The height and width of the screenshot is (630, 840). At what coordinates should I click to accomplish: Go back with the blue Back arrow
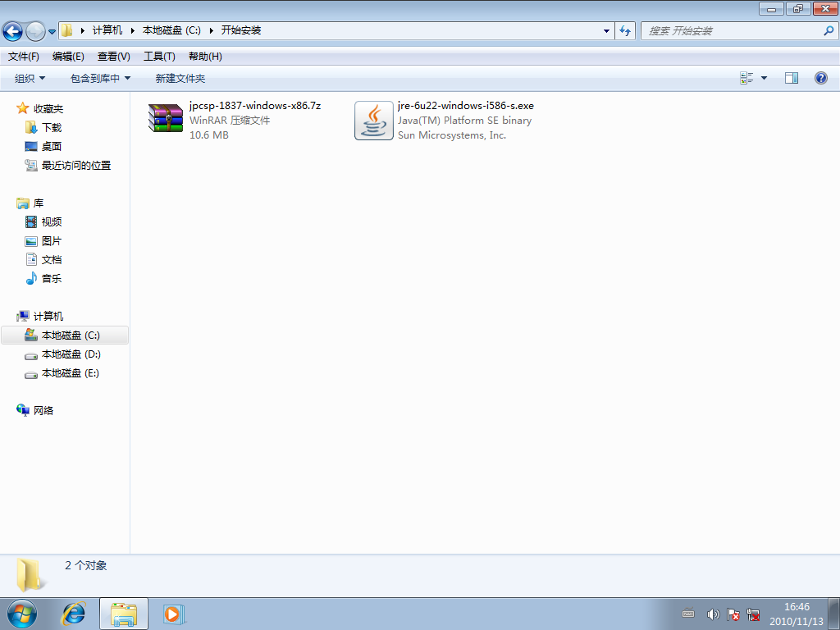(x=12, y=31)
